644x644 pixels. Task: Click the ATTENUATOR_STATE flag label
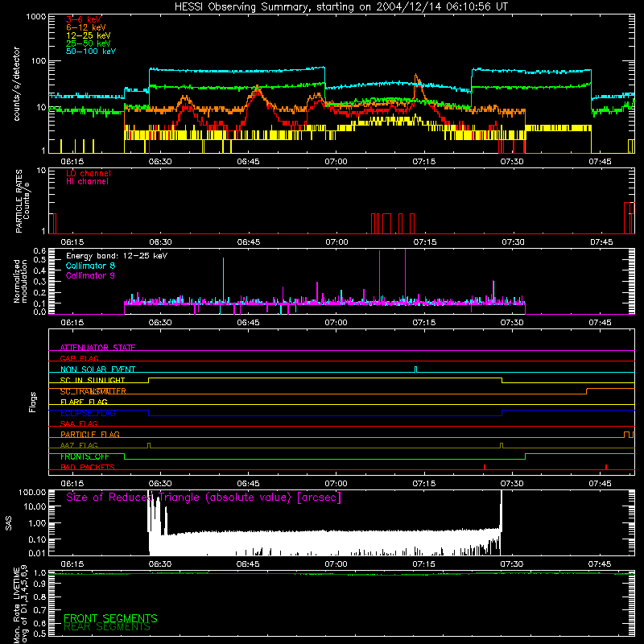tap(97, 348)
